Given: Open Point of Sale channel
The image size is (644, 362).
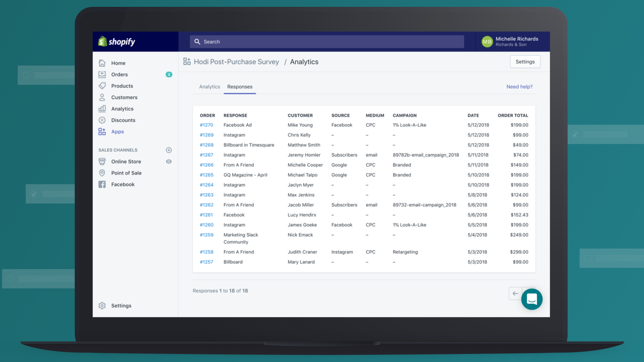Looking at the screenshot, I should [126, 173].
